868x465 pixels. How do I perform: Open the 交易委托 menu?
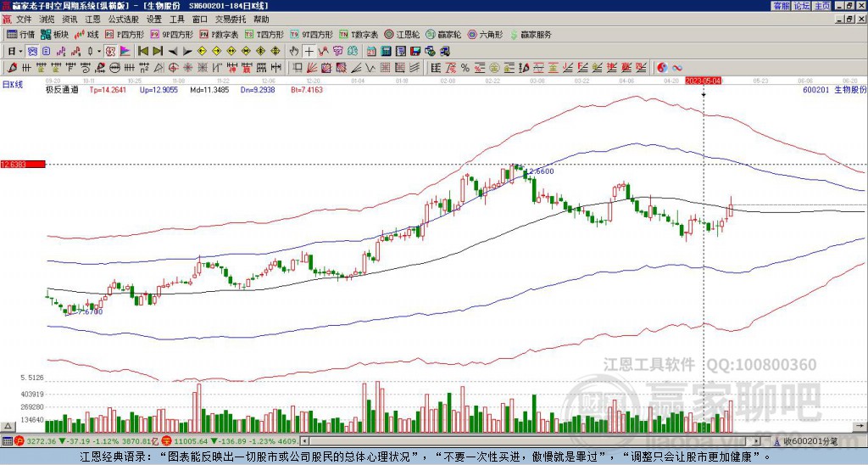(x=231, y=20)
